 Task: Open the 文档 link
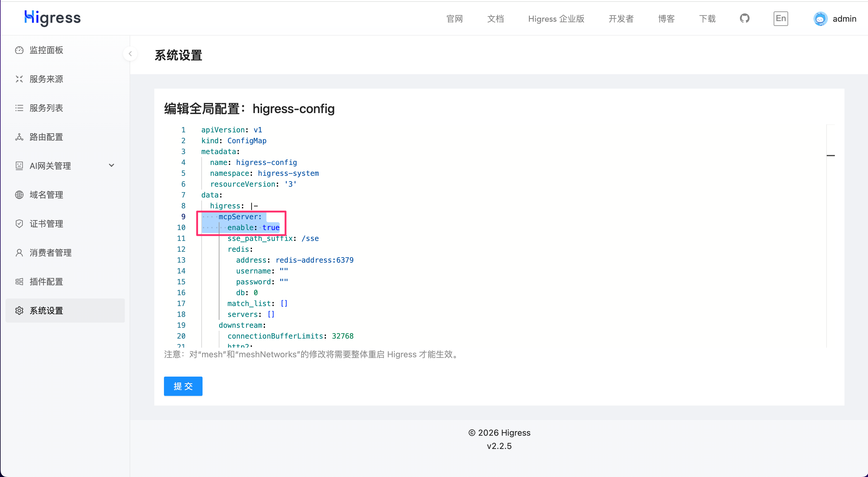tap(495, 19)
